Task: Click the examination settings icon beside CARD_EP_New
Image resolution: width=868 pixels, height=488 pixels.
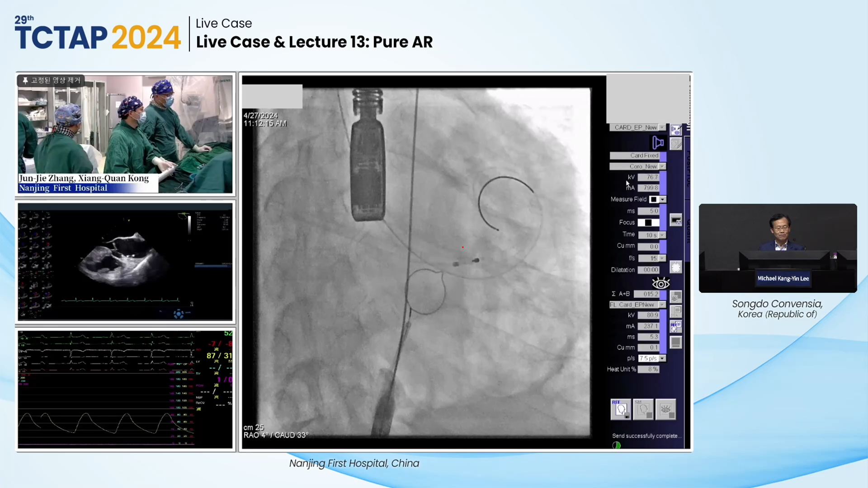Action: tap(675, 130)
